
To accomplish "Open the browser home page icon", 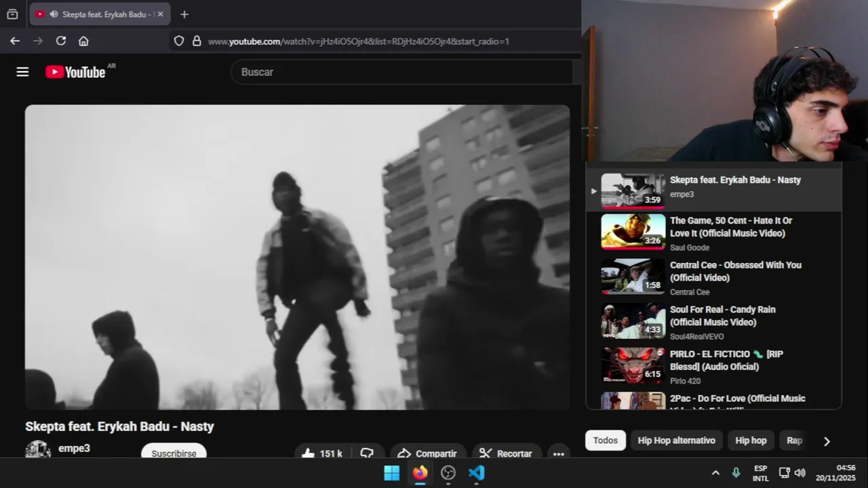I will (83, 41).
